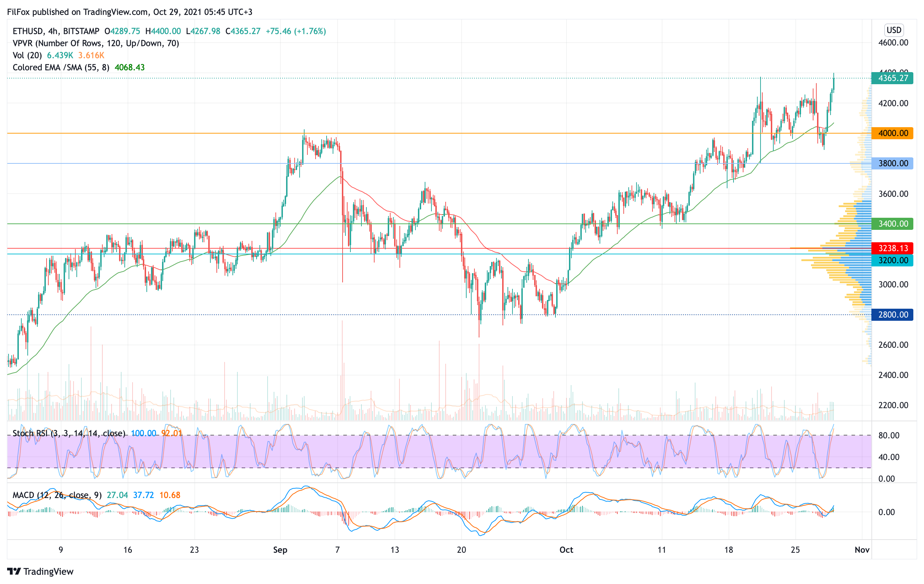Click the Oct label on time axis
This screenshot has height=584, width=924.
coord(566,550)
